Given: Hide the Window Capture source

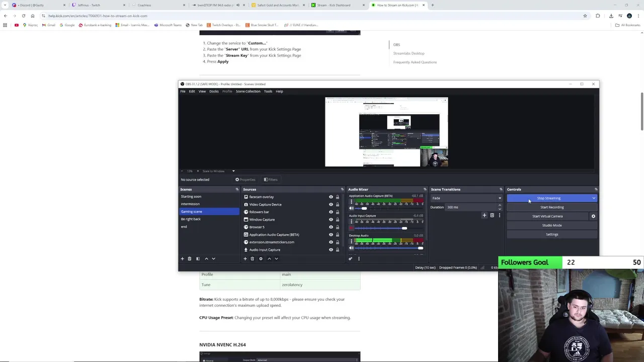Looking at the screenshot, I should pyautogui.click(x=331, y=220).
